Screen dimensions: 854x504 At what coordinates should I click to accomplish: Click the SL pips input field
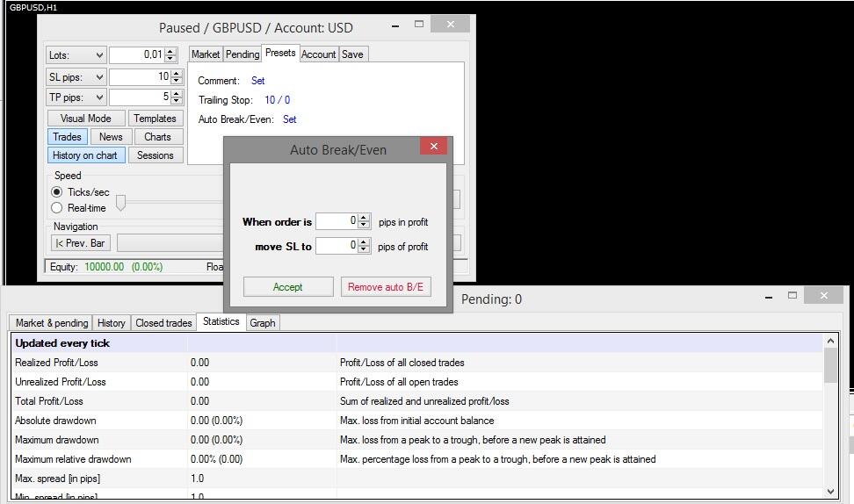[140, 76]
